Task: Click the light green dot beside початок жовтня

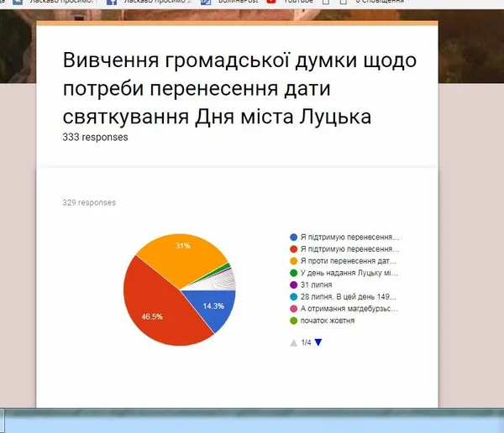Action: click(x=293, y=321)
